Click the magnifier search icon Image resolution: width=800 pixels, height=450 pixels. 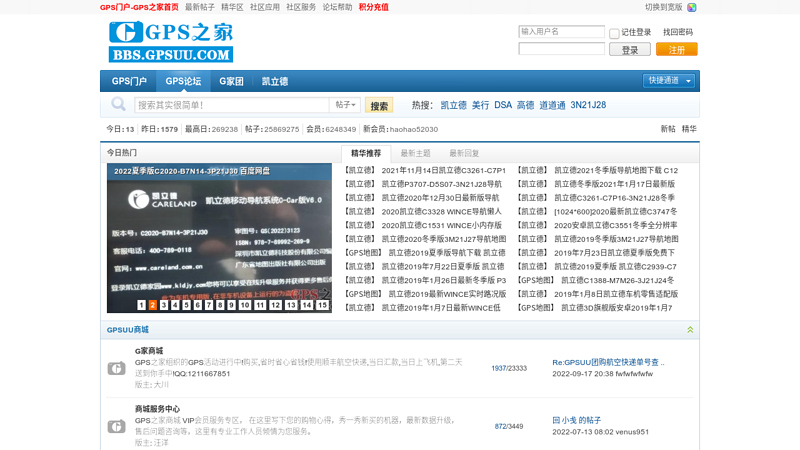[118, 105]
